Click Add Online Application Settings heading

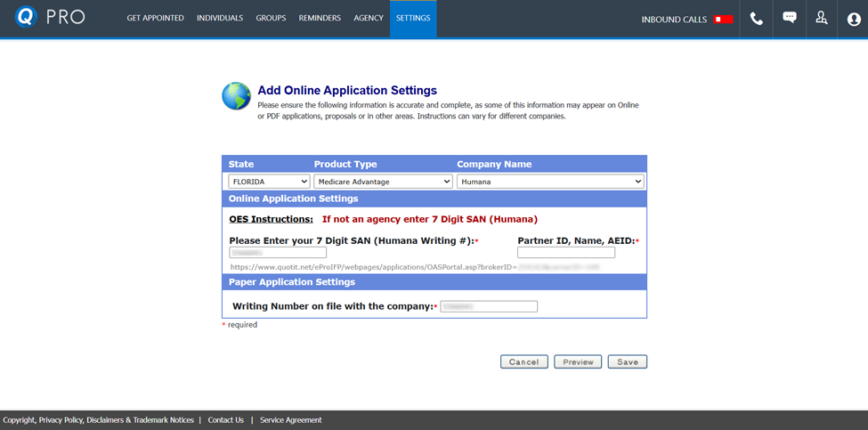click(347, 90)
